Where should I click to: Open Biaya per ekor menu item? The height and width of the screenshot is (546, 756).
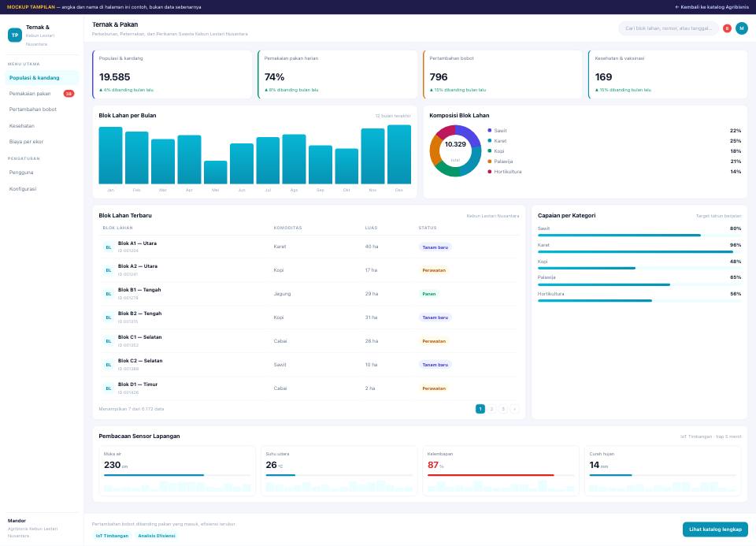pyautogui.click(x=42, y=142)
